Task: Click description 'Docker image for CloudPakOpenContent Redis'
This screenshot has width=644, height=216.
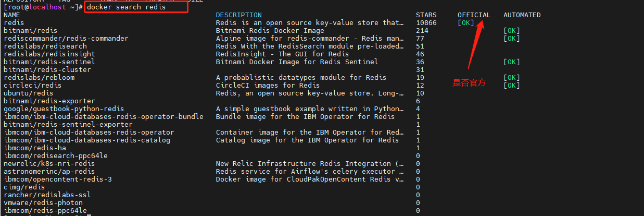Action: 310,179
